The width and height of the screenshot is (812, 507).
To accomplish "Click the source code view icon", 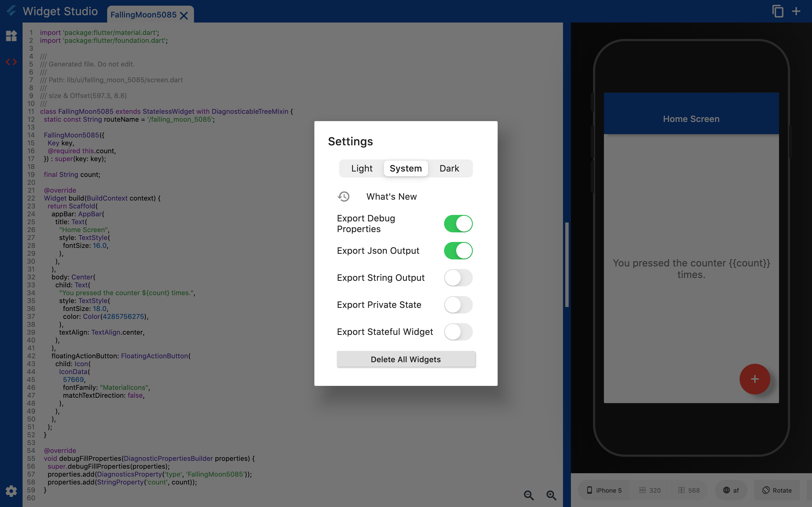I will (12, 62).
